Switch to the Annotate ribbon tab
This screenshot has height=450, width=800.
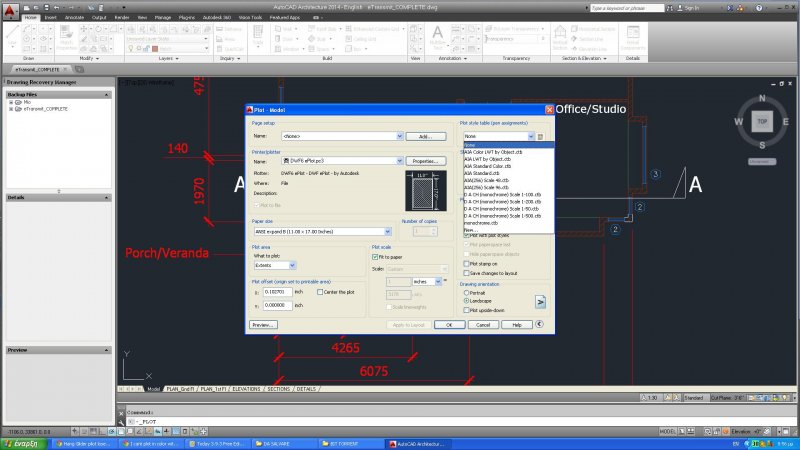[74, 17]
